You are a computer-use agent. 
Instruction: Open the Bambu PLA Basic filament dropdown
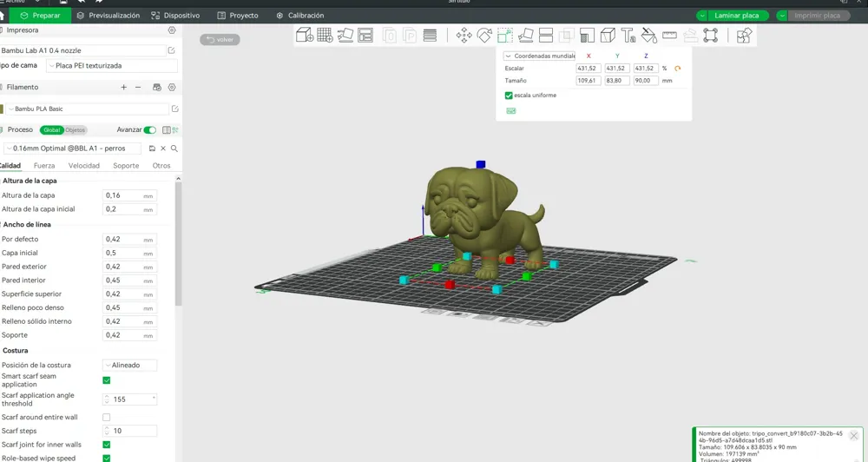pos(87,109)
